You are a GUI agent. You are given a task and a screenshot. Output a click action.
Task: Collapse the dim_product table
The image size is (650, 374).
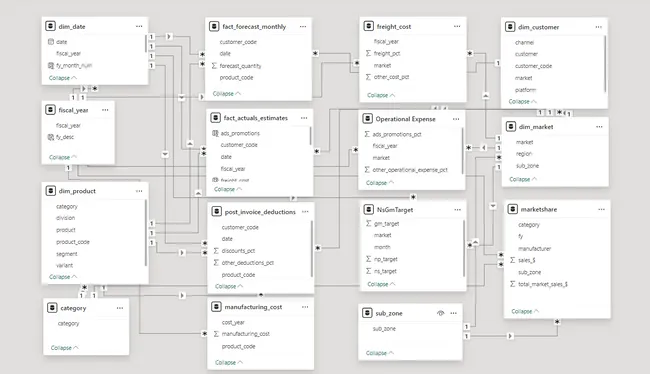point(63,277)
